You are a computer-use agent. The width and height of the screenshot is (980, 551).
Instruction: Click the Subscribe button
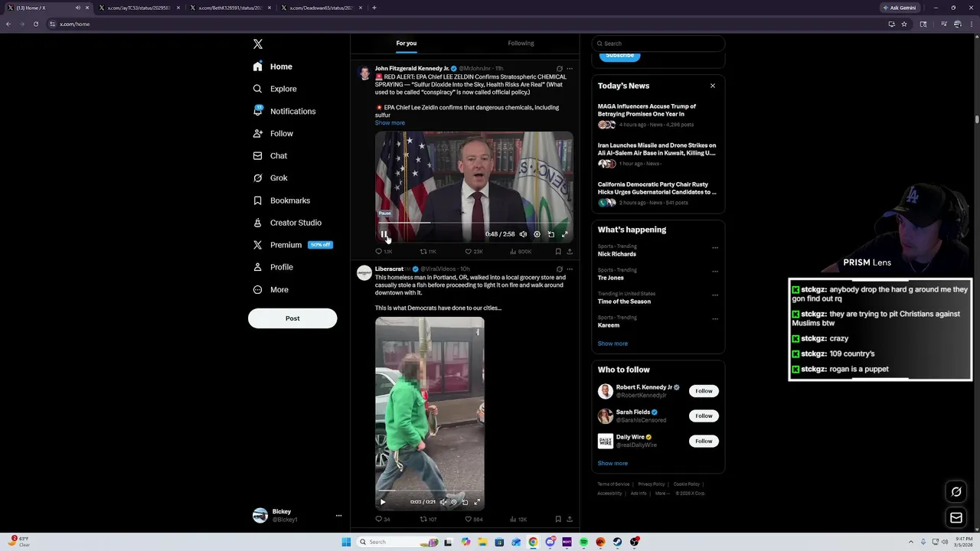click(x=619, y=55)
